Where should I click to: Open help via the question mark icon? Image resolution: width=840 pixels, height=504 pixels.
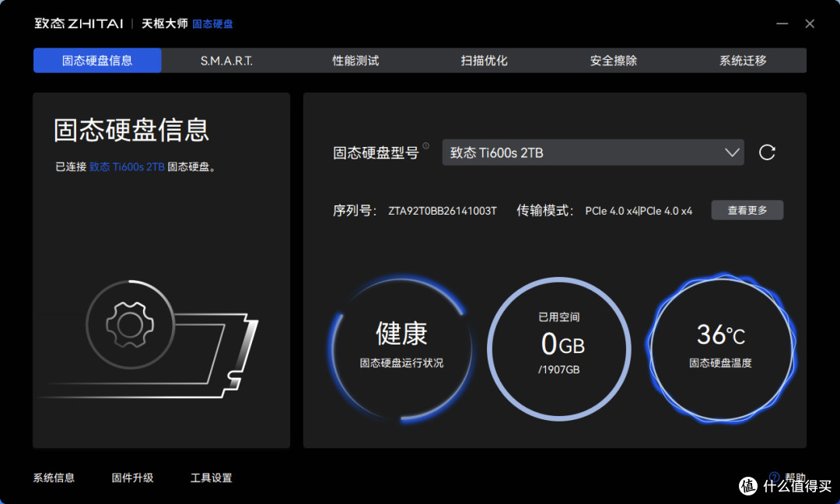click(774, 477)
